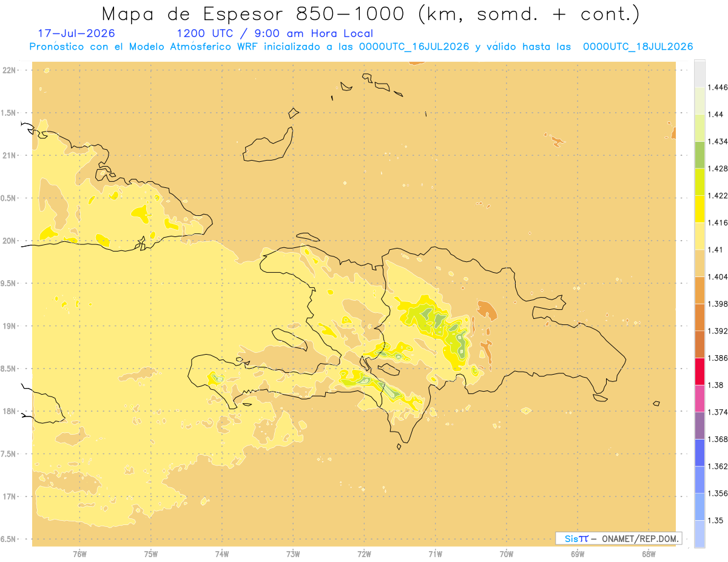728x562 pixels.
Task: Click the legend value '1.398'
Action: tap(718, 304)
